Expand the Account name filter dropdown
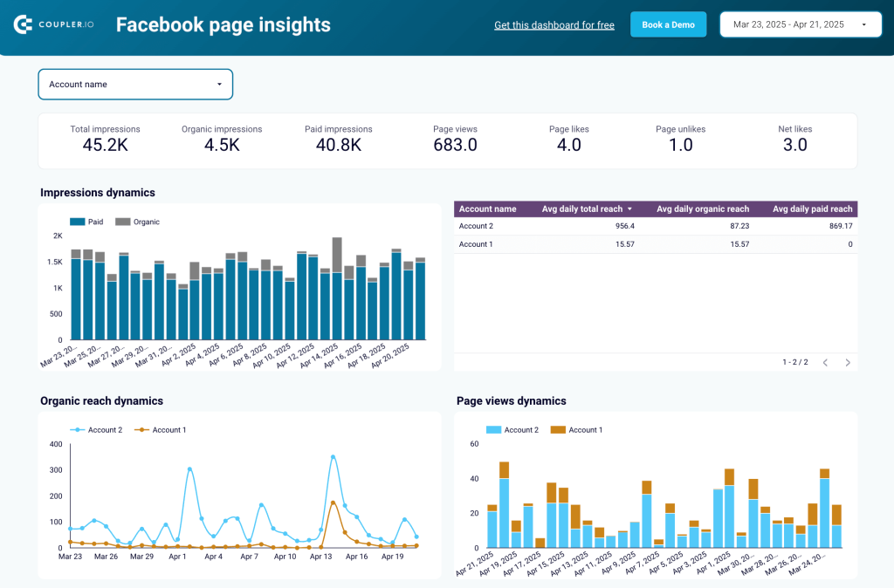The width and height of the screenshot is (894, 588). tap(135, 85)
